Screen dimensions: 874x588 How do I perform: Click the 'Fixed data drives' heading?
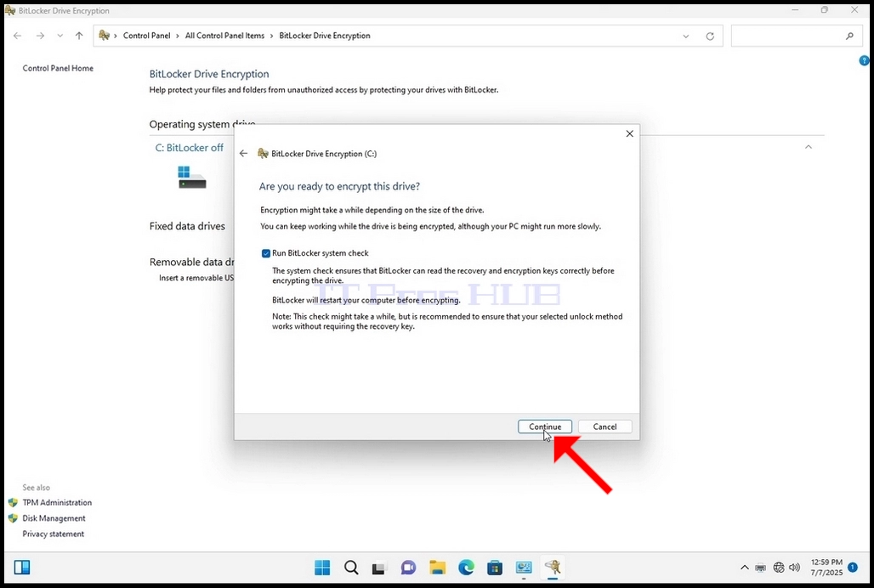[x=187, y=226]
